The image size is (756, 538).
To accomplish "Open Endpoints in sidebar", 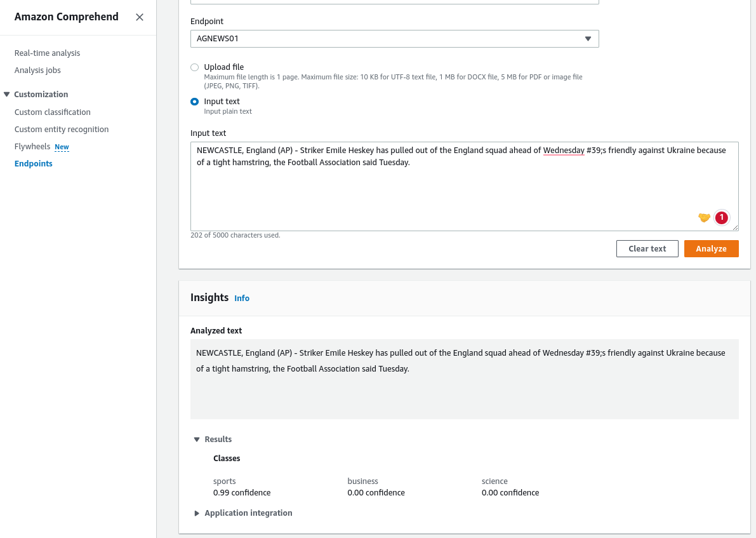I will click(33, 164).
